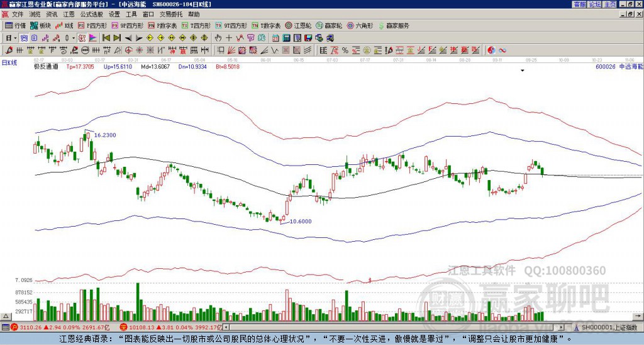The height and width of the screenshot is (345, 644).
Task: Open the 9P四方形 tool
Action: (127, 25)
